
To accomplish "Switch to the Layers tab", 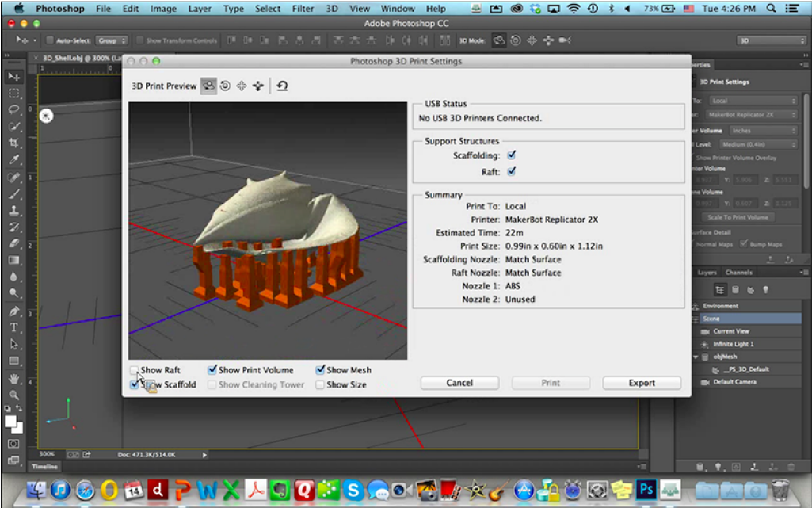I will coord(707,273).
